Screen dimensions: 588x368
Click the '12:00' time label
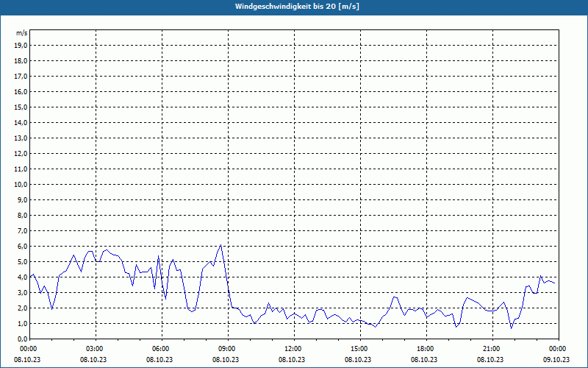(292, 349)
